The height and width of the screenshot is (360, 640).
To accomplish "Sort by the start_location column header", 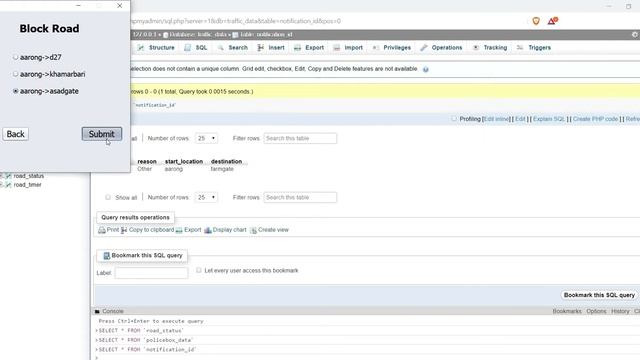I will coord(184,162).
